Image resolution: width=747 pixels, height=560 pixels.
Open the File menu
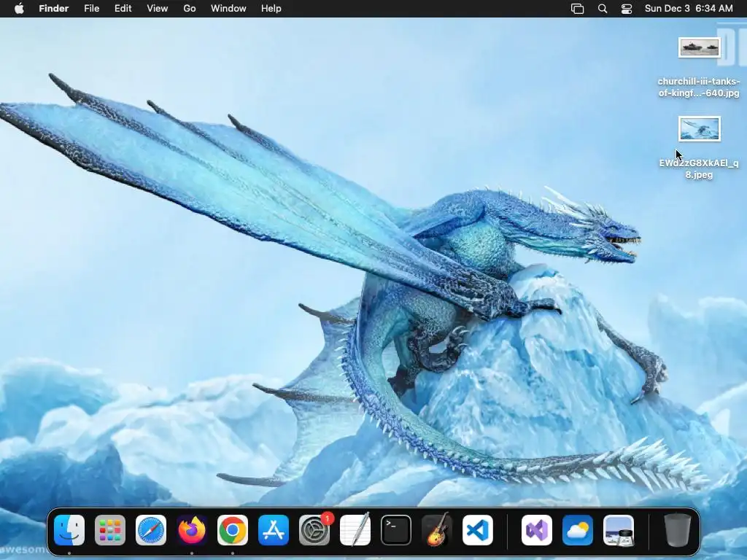coord(91,9)
